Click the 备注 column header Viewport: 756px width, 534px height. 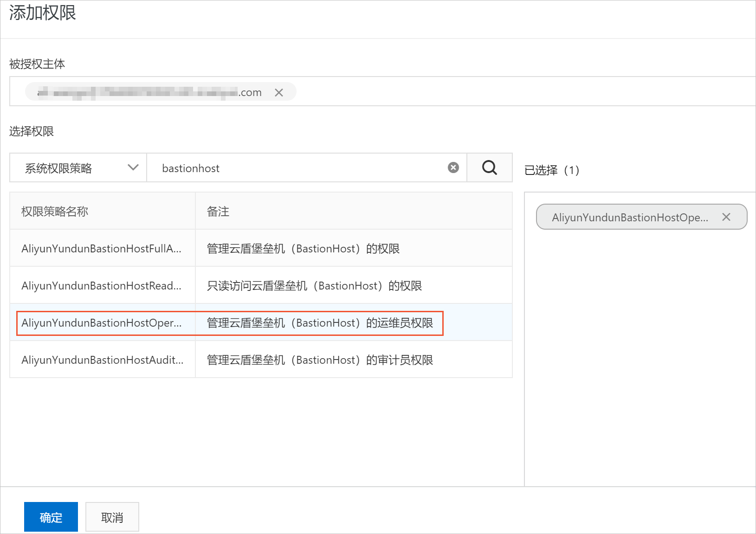pyautogui.click(x=218, y=212)
